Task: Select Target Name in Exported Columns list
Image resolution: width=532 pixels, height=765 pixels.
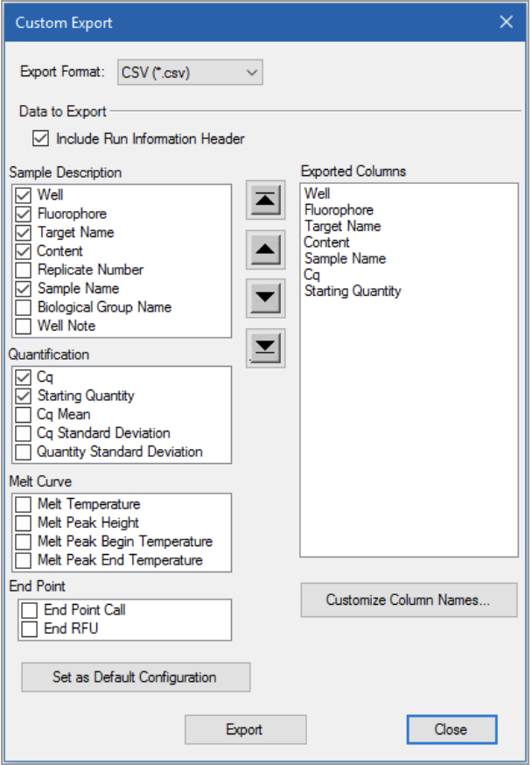Action: (342, 226)
